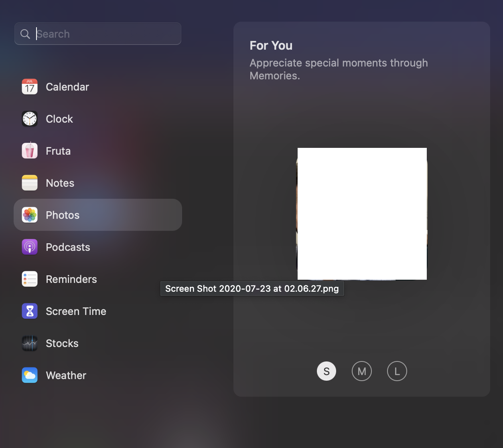The image size is (503, 448).
Task: Click the For You heading
Action: 271,46
